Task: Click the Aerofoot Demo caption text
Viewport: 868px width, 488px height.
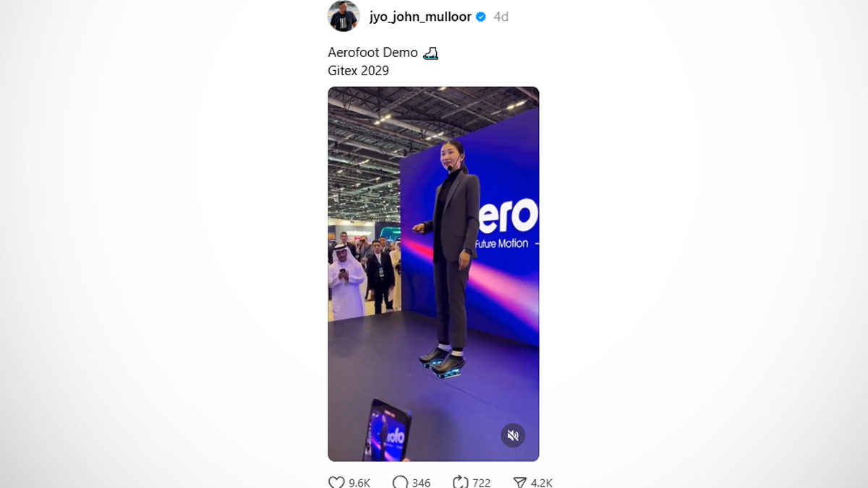Action: (373, 53)
